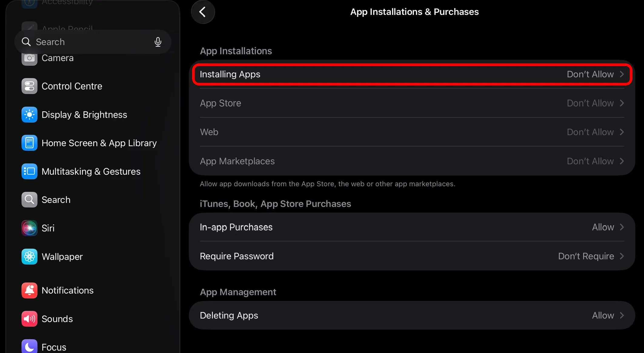
Task: Expand the Web row chevron
Action: point(622,132)
